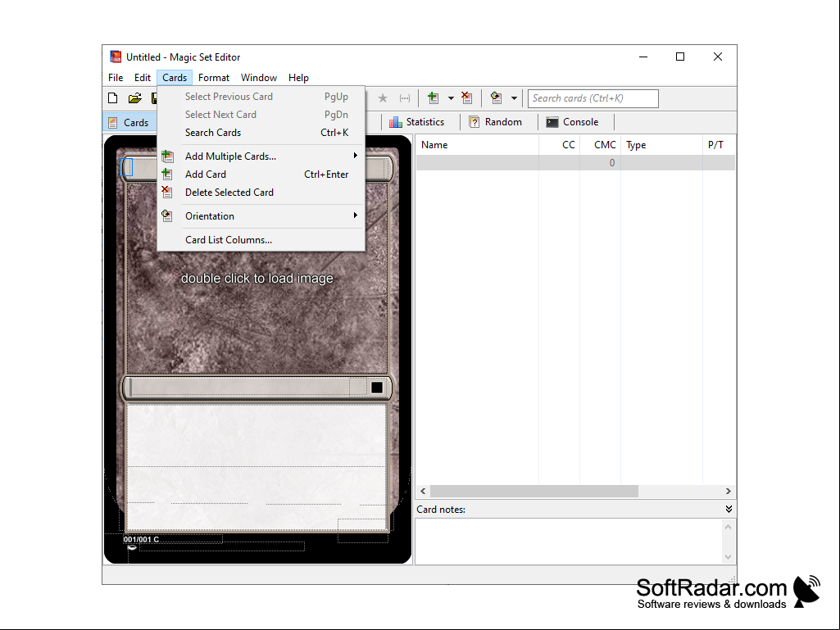Click the Add Card menu icon
The image size is (840, 630).
167,174
